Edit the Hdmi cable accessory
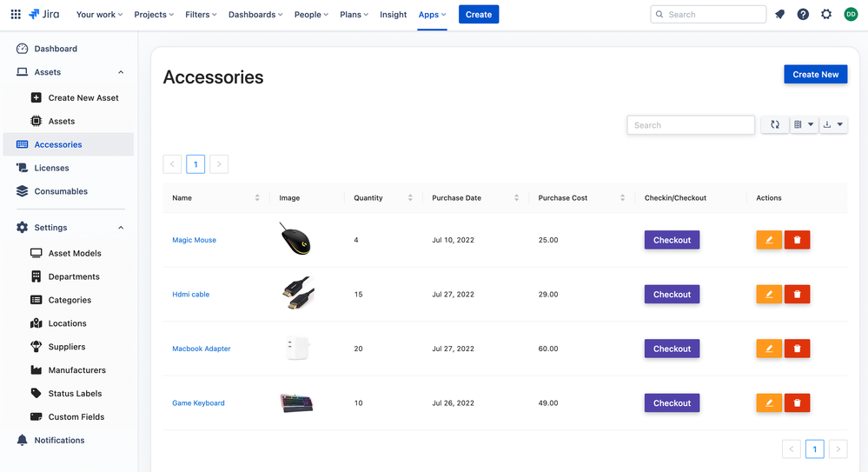 769,294
